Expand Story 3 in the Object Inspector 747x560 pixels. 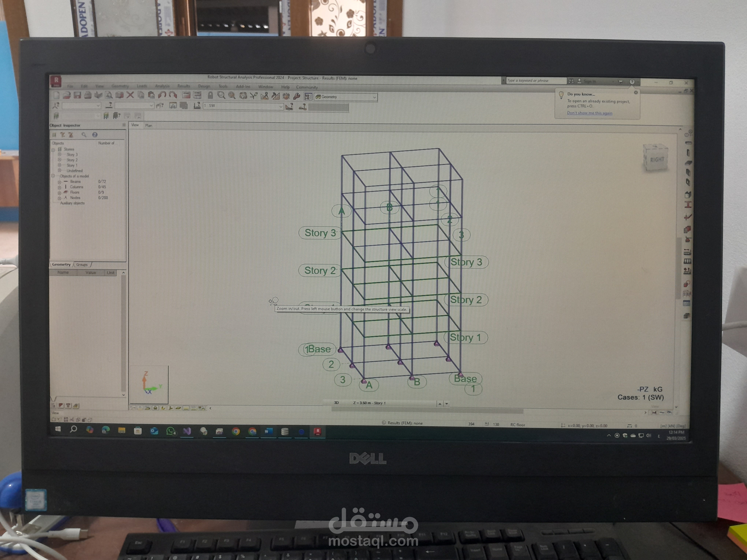point(60,155)
